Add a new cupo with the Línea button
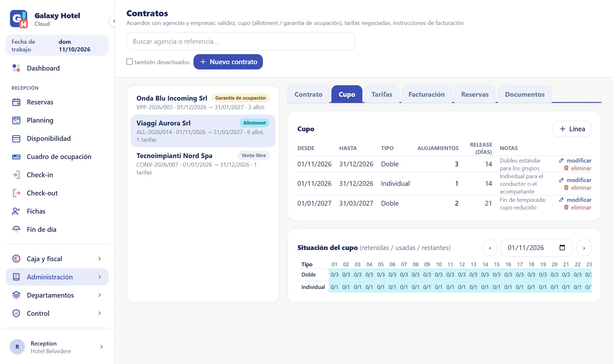The image size is (613, 364). click(572, 129)
